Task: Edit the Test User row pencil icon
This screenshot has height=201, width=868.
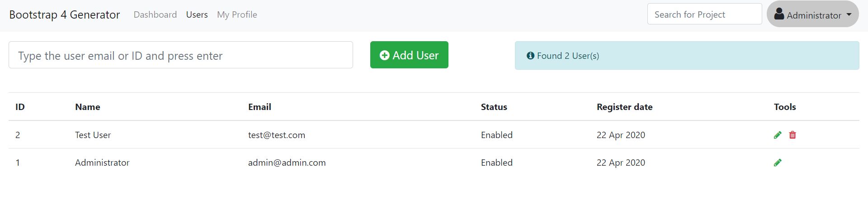Action: (x=778, y=135)
